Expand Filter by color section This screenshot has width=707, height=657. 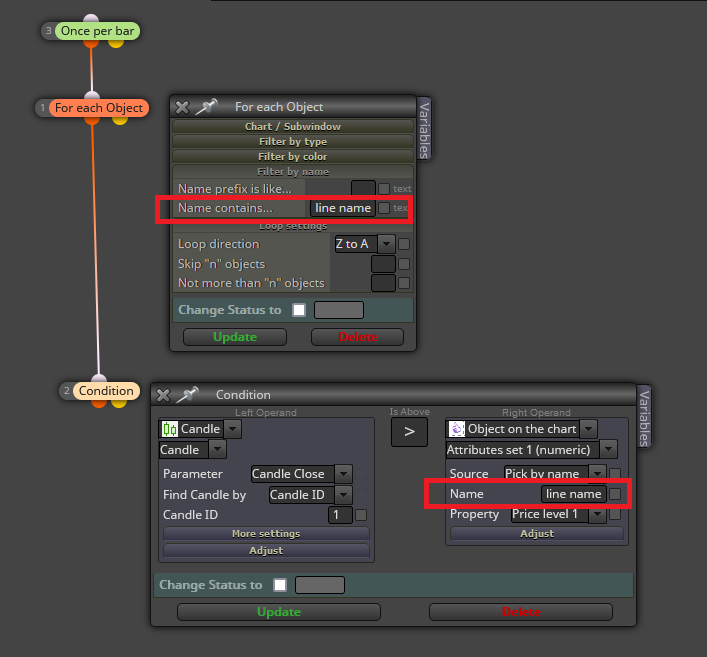click(x=293, y=156)
